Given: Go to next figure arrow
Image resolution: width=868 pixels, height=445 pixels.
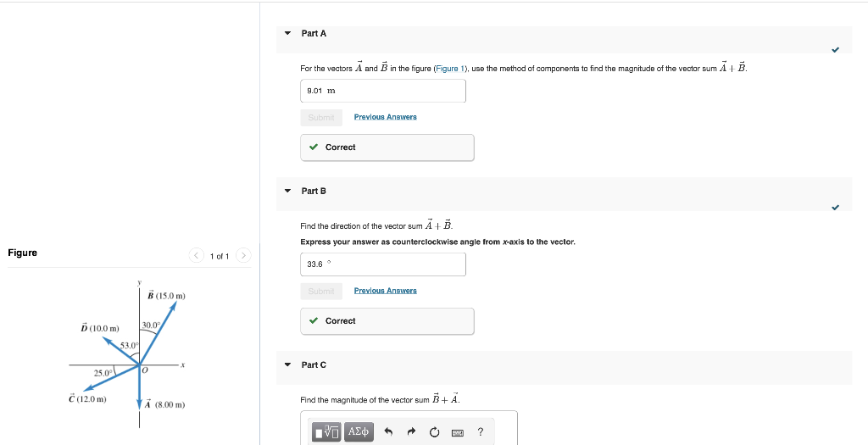Looking at the screenshot, I should [243, 255].
